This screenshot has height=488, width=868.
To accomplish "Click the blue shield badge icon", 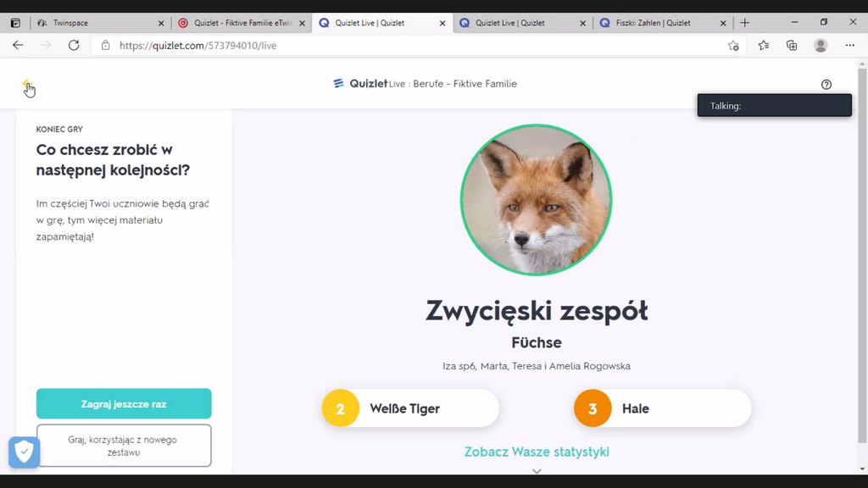I will tap(24, 452).
